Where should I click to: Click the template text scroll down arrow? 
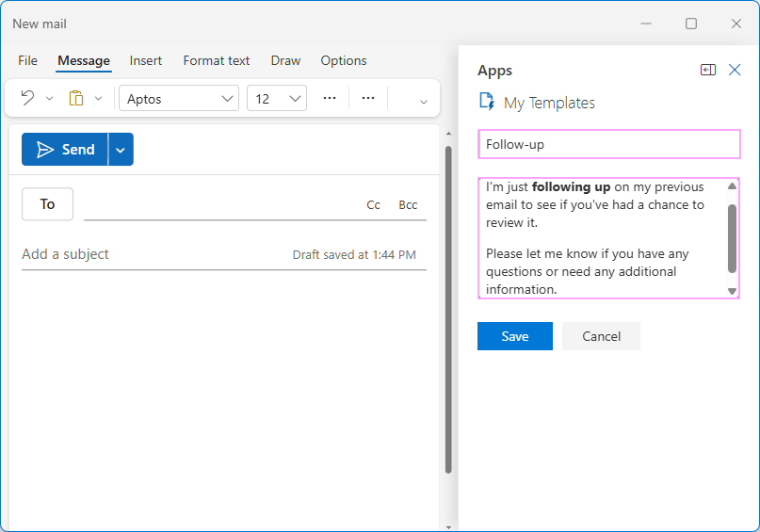point(733,291)
